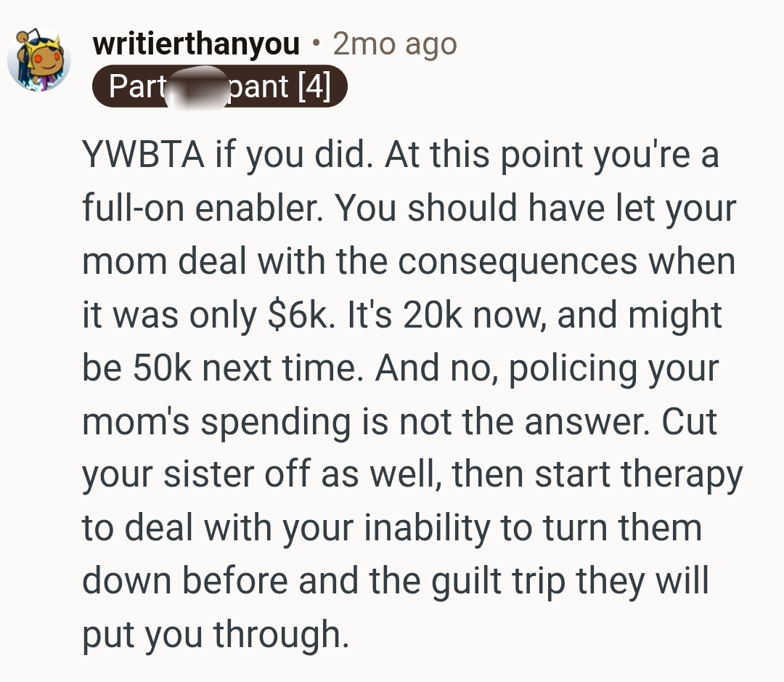Click the crown on the user avatar
The image size is (784, 682).
[x=46, y=47]
